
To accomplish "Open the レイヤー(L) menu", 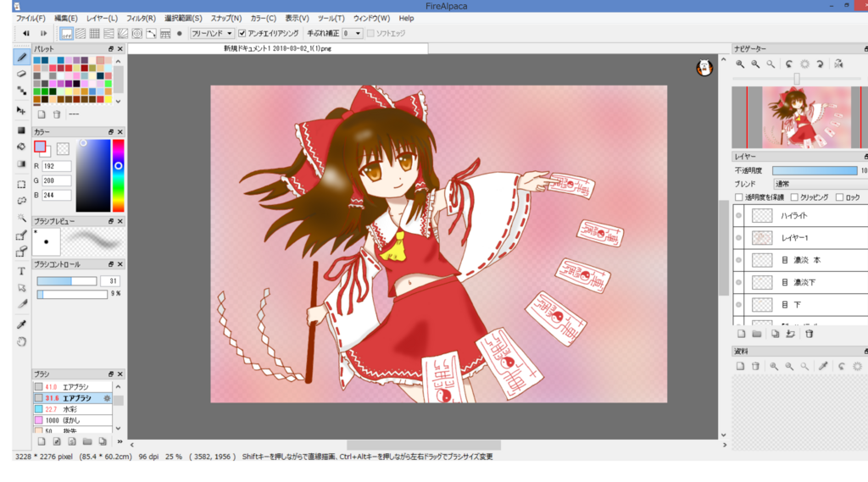I will pos(102,19).
